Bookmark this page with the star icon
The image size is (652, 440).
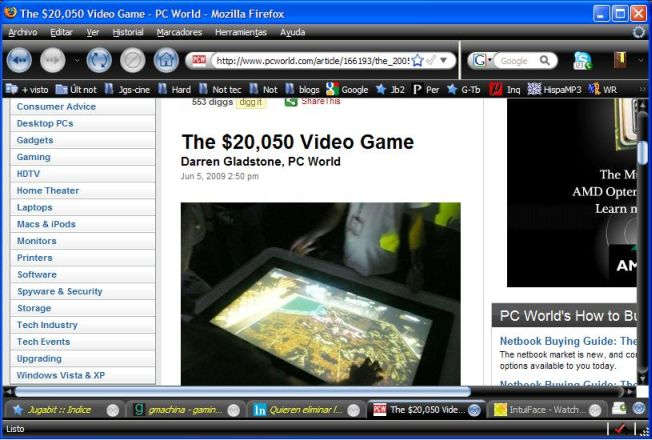tap(417, 61)
